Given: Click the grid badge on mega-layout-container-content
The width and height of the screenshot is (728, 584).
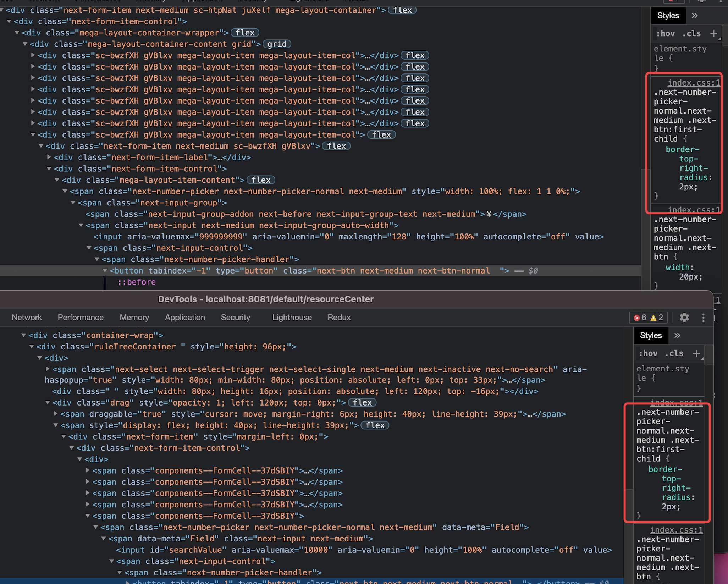Looking at the screenshot, I should pyautogui.click(x=277, y=44).
